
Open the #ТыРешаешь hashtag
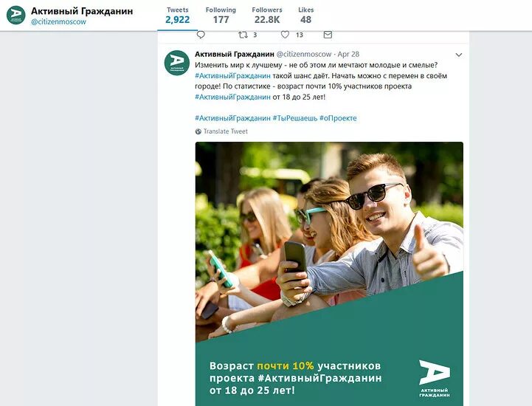point(295,118)
